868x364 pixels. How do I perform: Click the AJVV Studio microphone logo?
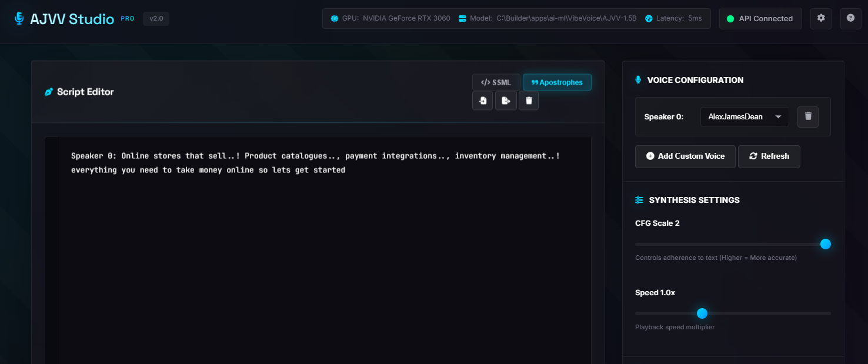[19, 18]
